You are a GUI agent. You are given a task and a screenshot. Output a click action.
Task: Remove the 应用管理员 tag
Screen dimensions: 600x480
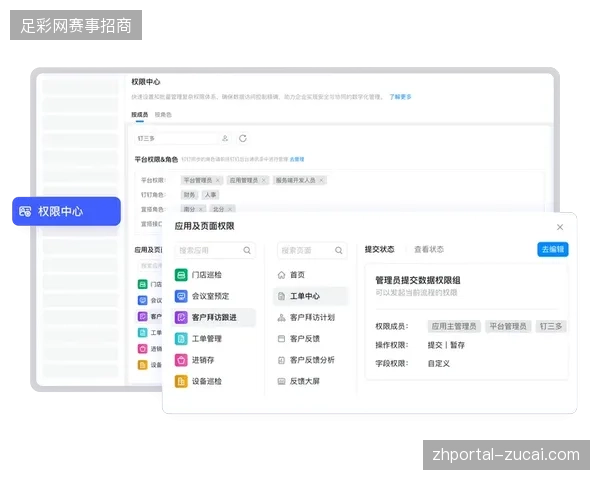pos(264,180)
